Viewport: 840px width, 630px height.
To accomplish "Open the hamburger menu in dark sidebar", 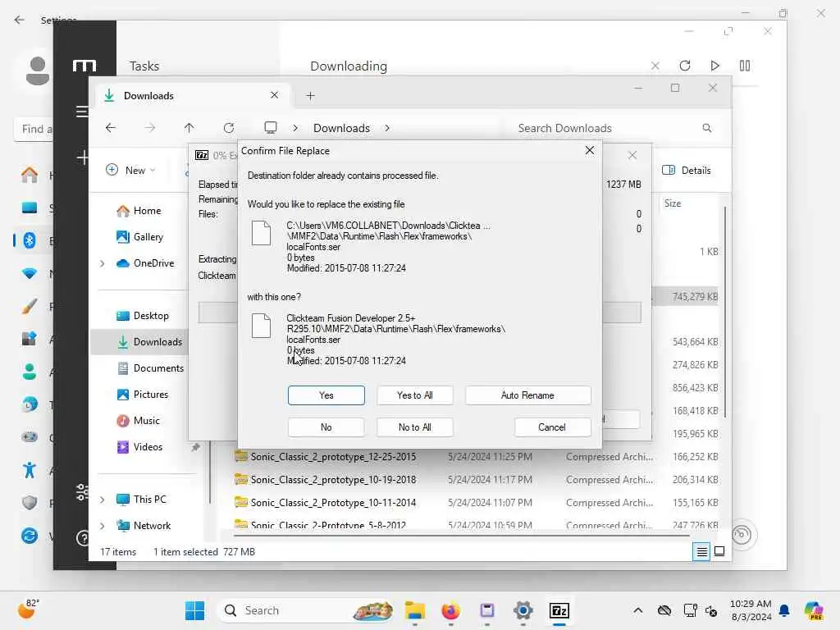I will pyautogui.click(x=82, y=112).
